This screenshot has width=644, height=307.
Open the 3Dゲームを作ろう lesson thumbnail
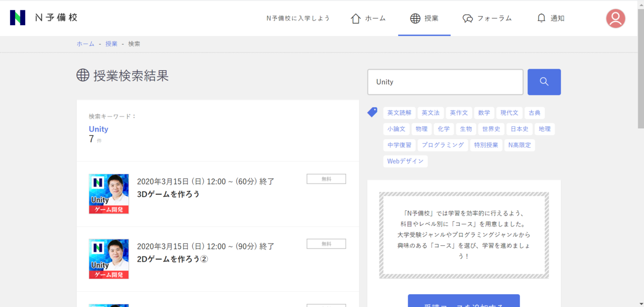point(109,194)
